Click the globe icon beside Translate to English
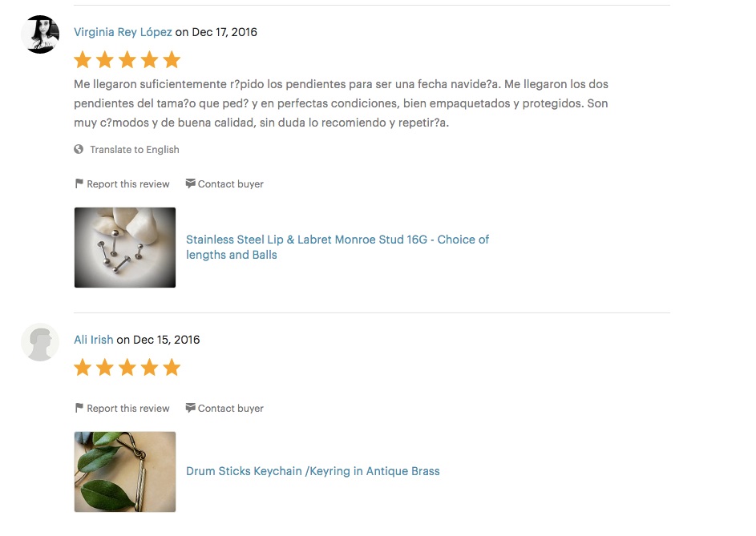Viewport: 756px width, 536px height. pyautogui.click(x=79, y=150)
